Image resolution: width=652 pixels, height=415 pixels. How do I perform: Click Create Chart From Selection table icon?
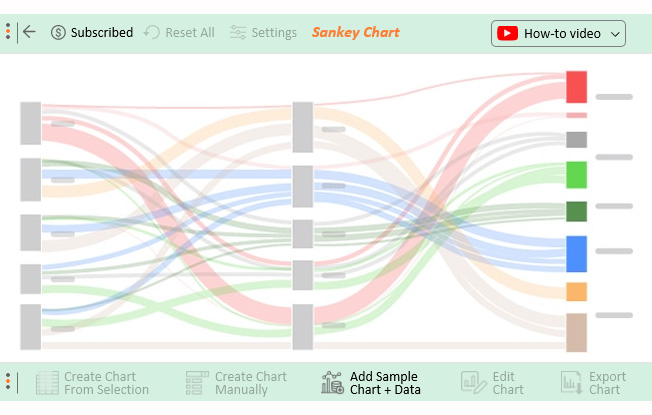[47, 383]
